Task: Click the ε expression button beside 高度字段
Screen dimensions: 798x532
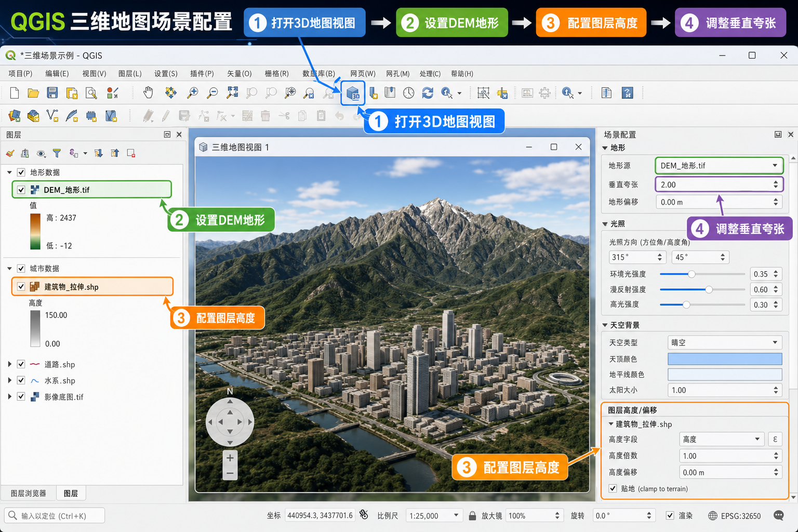Action: [x=775, y=439]
